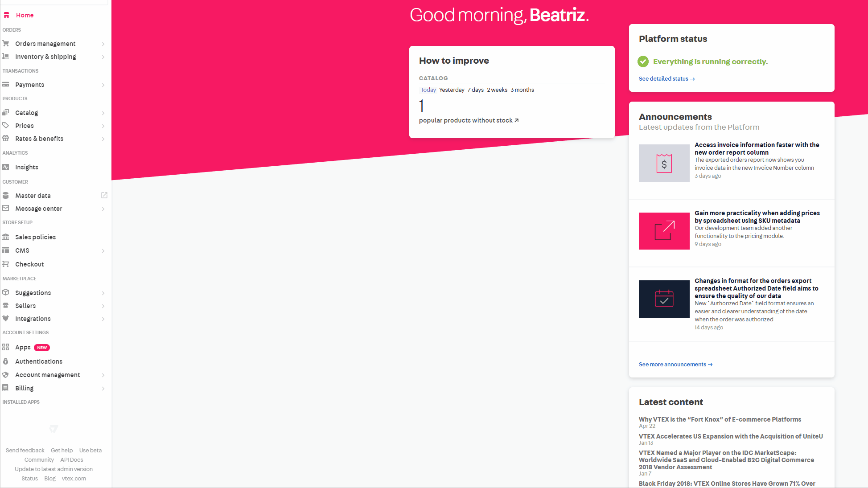The image size is (868, 488).
Task: Select the Home icon in the sidebar
Action: click(x=6, y=15)
